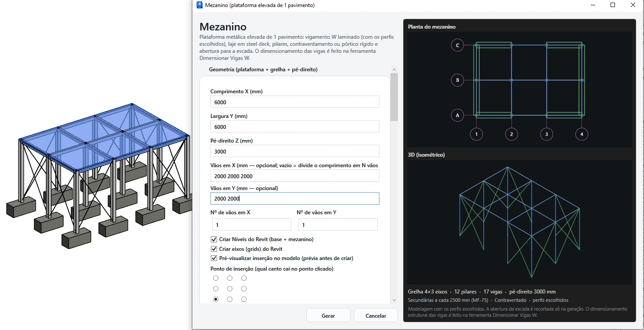Click the scrollbar down arrow in the form
Viewport: 644px width, 330px height.
coord(394,300)
